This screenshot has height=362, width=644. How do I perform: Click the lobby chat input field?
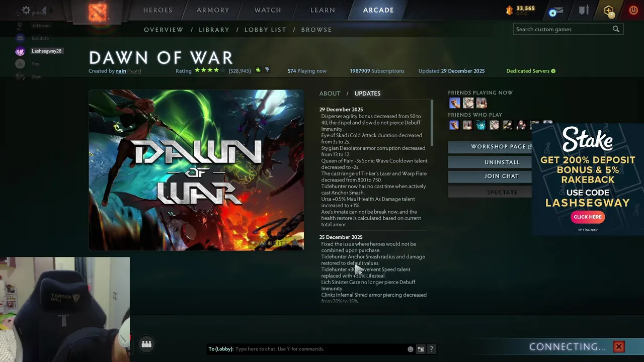point(320,349)
